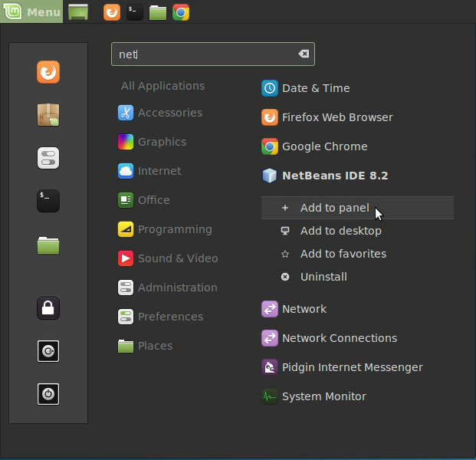Image resolution: width=476 pixels, height=460 pixels.
Task: Click the Lock Screen icon
Action: pyautogui.click(x=48, y=308)
